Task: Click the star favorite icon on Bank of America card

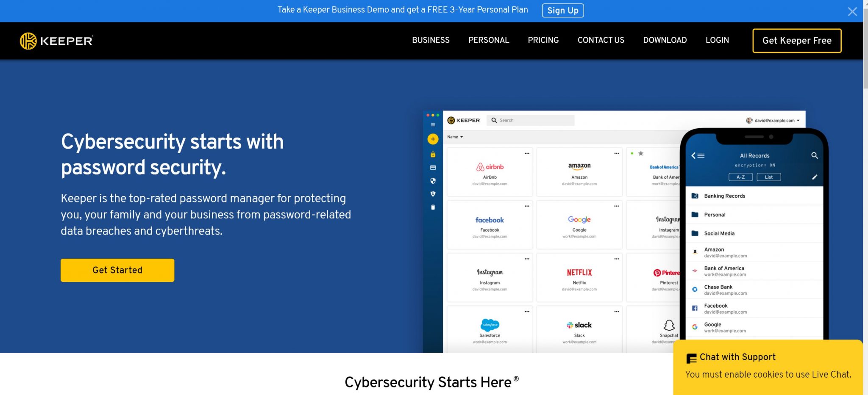Action: tap(641, 153)
